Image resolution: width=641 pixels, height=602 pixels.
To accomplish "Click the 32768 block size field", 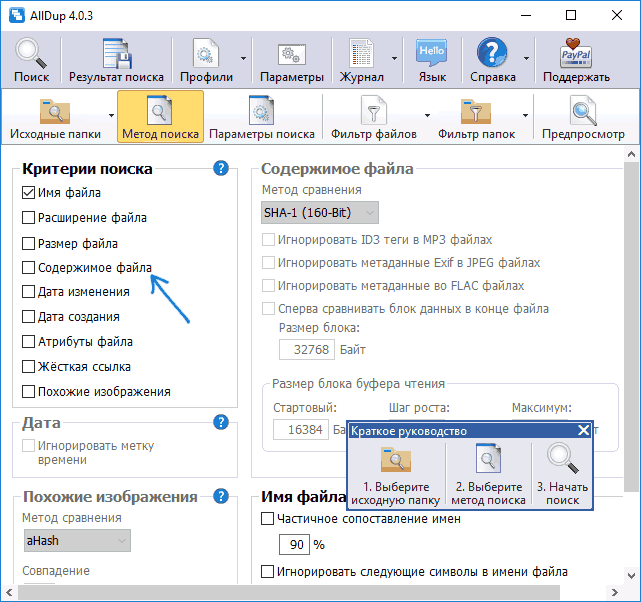I will pos(307,349).
